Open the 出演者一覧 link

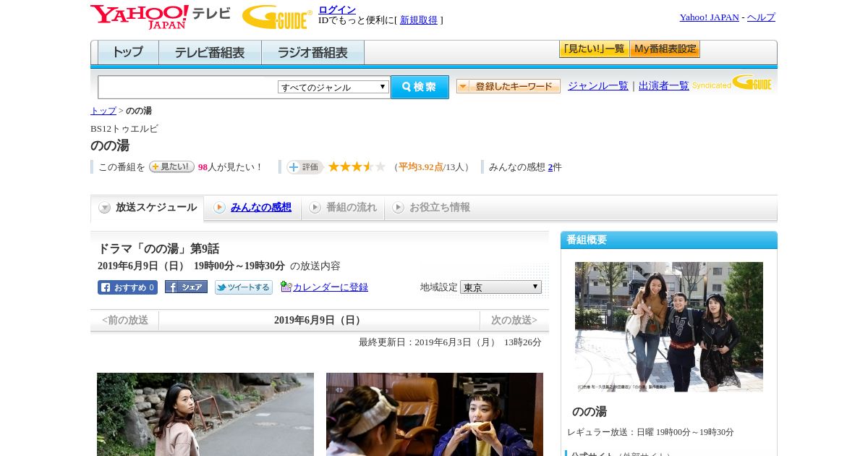(x=664, y=85)
